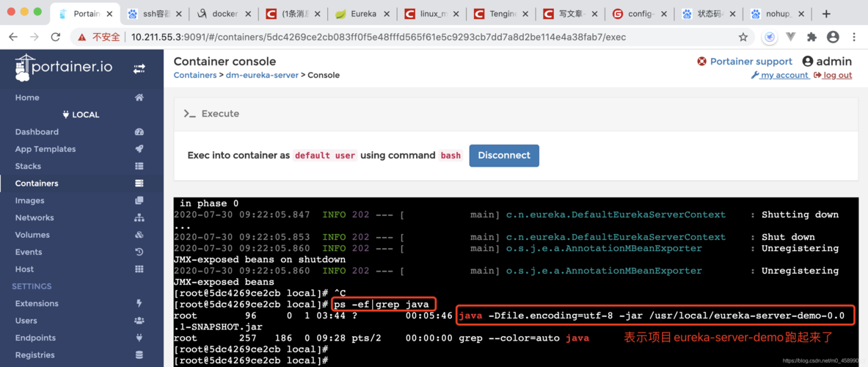Image resolution: width=868 pixels, height=367 pixels.
Task: Click the Images clone icon
Action: click(x=139, y=200)
